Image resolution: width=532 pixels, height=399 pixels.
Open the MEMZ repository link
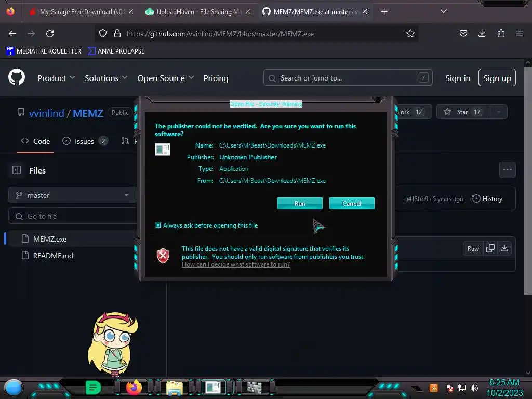pyautogui.click(x=88, y=113)
